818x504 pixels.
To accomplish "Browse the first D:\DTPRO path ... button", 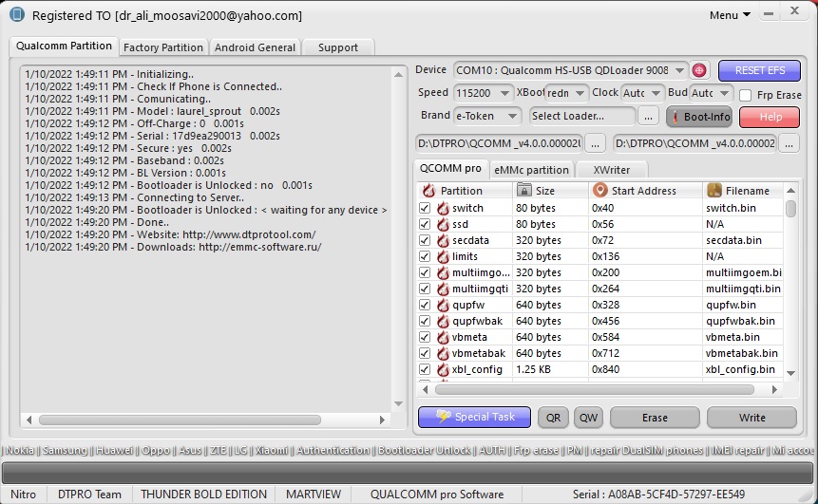I will click(x=595, y=143).
